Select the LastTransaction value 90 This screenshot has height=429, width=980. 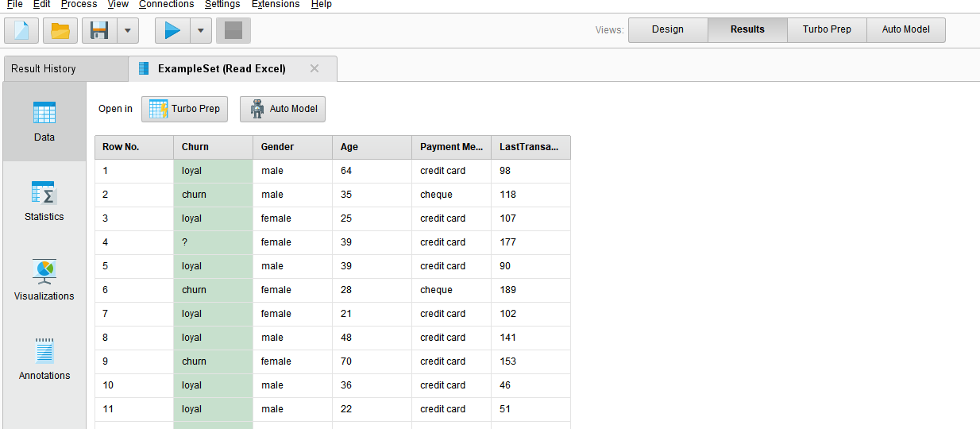click(x=531, y=266)
